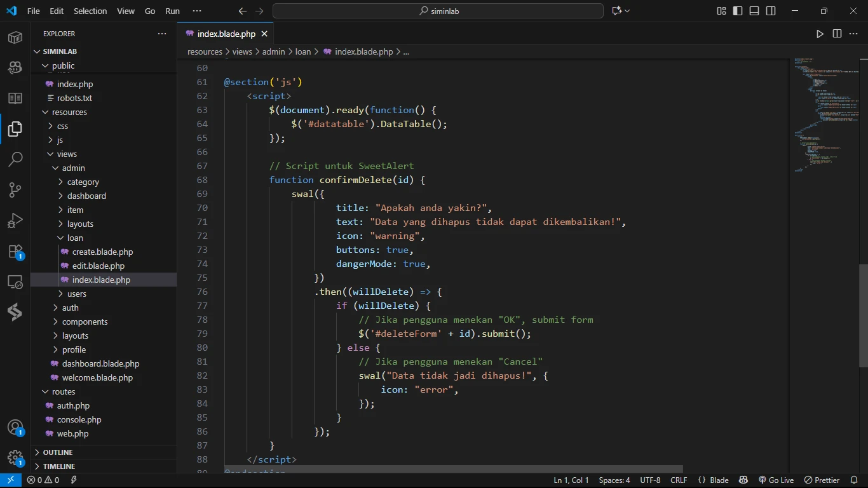Click the editor vertical scrollbar thumb
Screen dimensions: 868x488
pos(863,315)
